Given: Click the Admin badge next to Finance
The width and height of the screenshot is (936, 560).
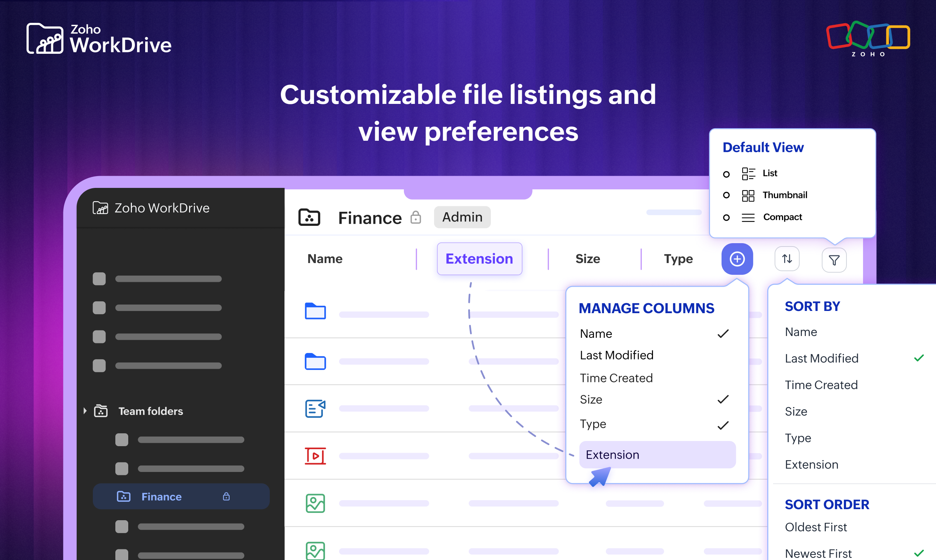Looking at the screenshot, I should 462,217.
